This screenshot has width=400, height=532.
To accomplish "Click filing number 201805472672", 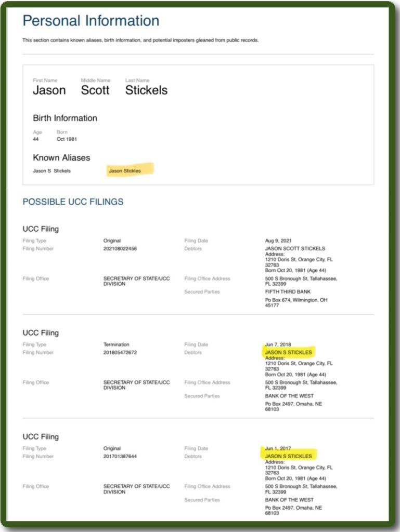I will click(120, 353).
